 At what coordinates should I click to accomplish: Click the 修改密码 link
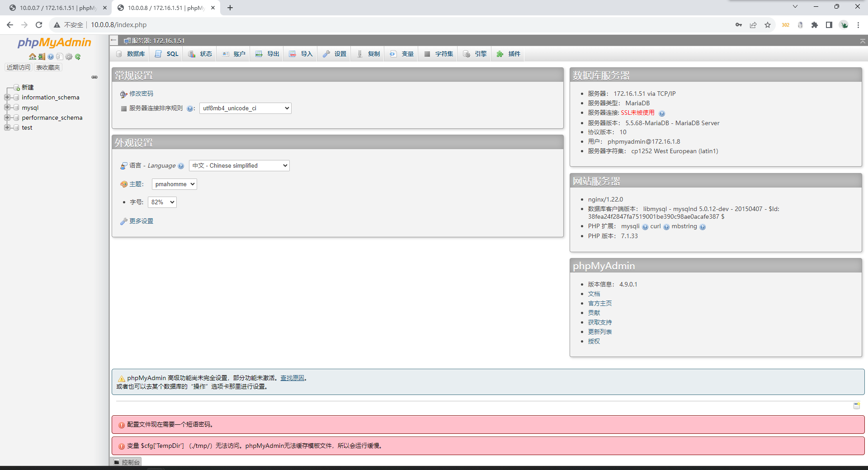[x=141, y=94]
